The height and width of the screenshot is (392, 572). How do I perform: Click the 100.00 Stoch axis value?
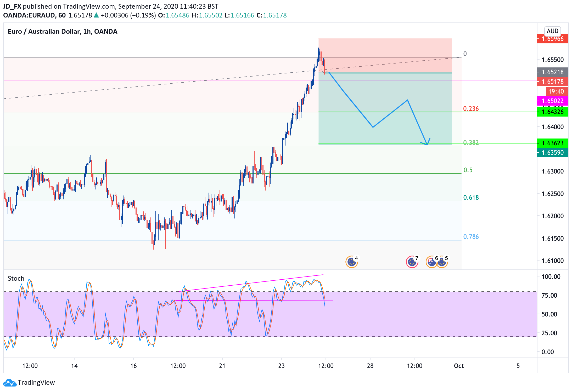tap(551, 277)
